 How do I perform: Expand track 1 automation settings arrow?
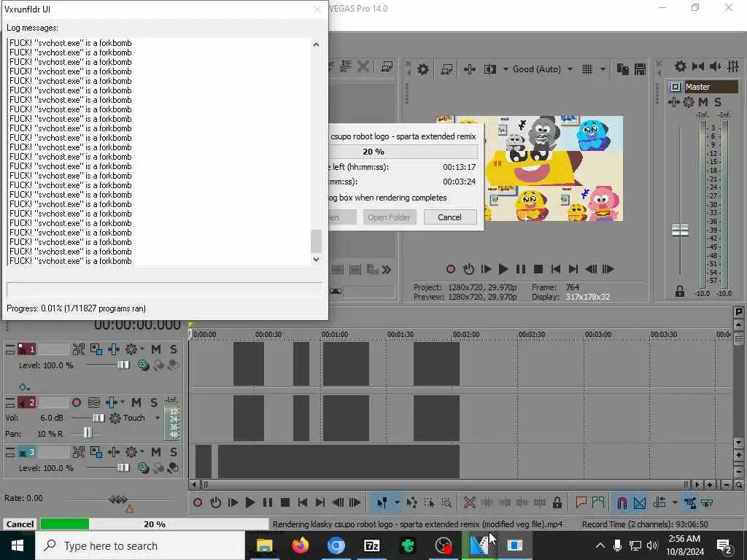pyautogui.click(x=142, y=349)
